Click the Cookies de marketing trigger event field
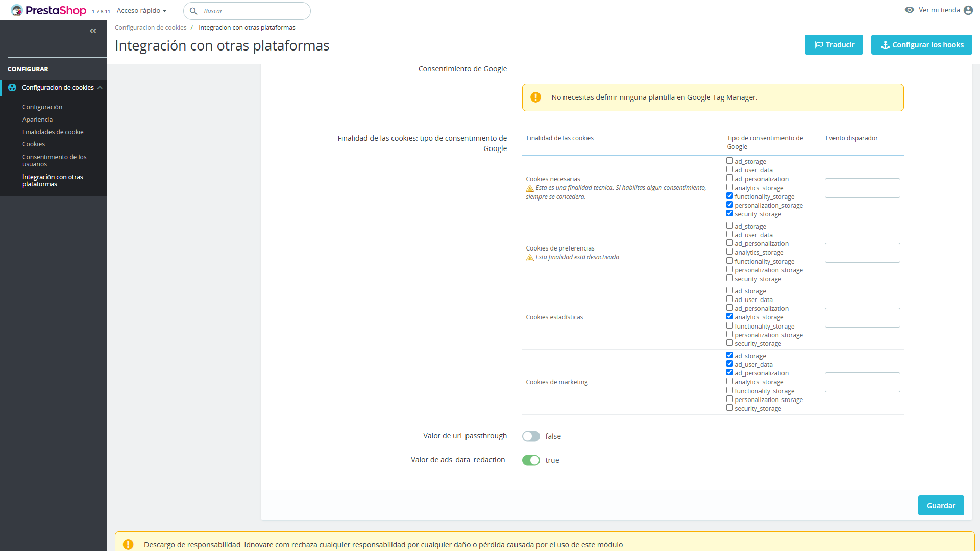Image resolution: width=980 pixels, height=551 pixels. (x=862, y=382)
